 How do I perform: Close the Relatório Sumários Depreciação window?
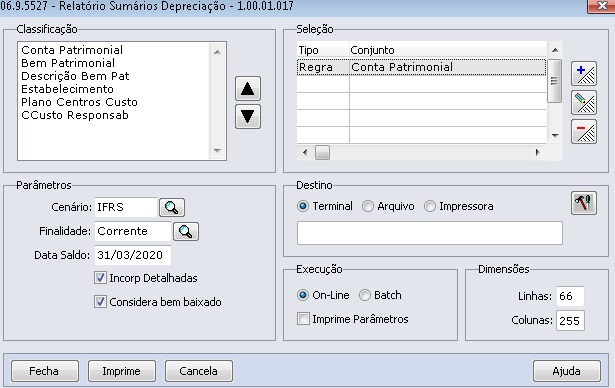click(x=601, y=6)
